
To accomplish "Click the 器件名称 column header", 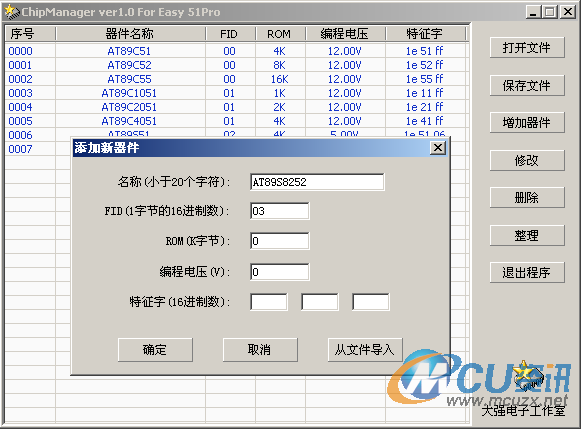I will click(130, 34).
